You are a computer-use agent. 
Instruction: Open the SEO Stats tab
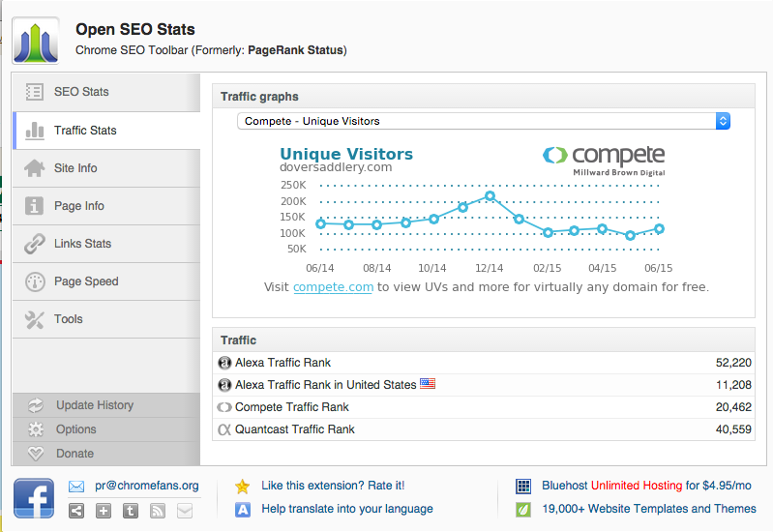point(106,92)
